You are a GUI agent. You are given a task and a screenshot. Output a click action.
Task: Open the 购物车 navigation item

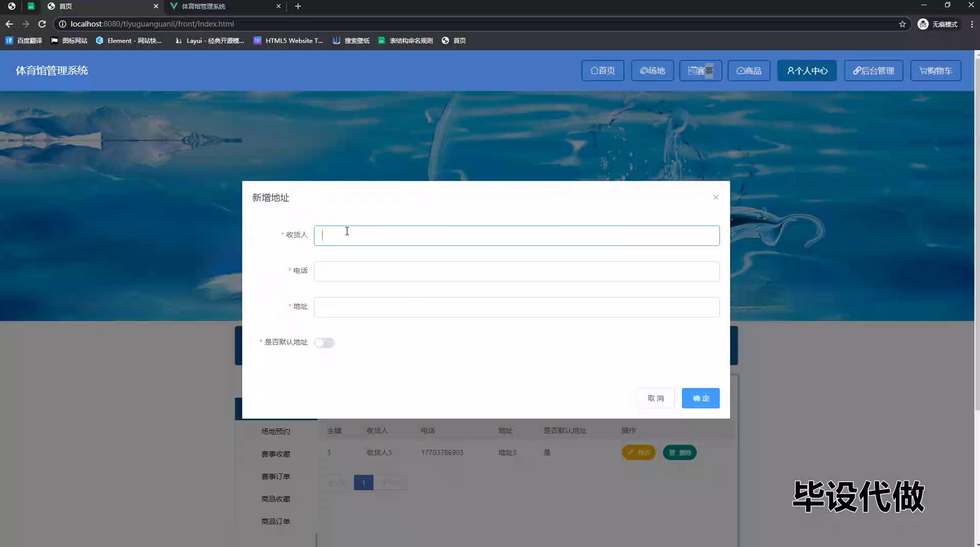pyautogui.click(x=935, y=71)
